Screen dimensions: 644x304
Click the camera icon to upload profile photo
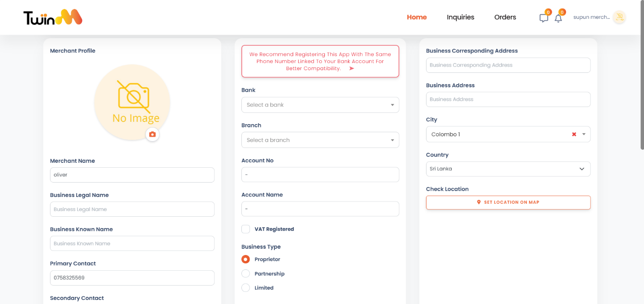click(x=152, y=134)
